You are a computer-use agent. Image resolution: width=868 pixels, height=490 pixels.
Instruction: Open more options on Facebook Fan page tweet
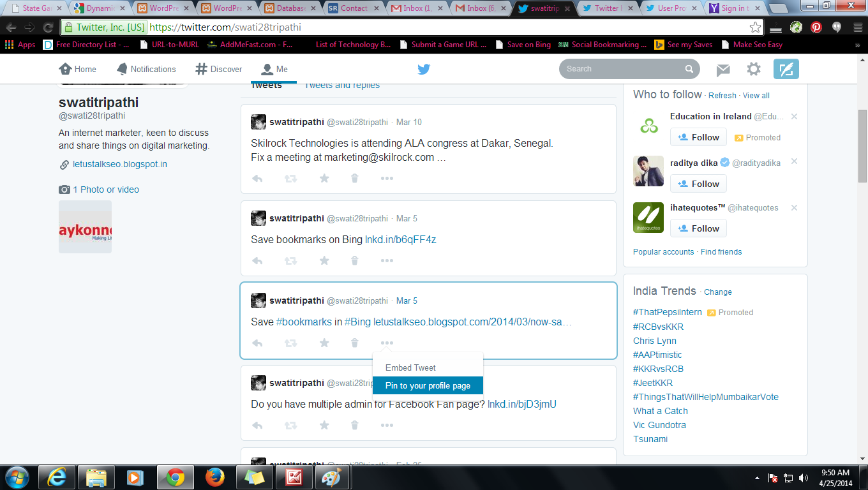pos(387,426)
